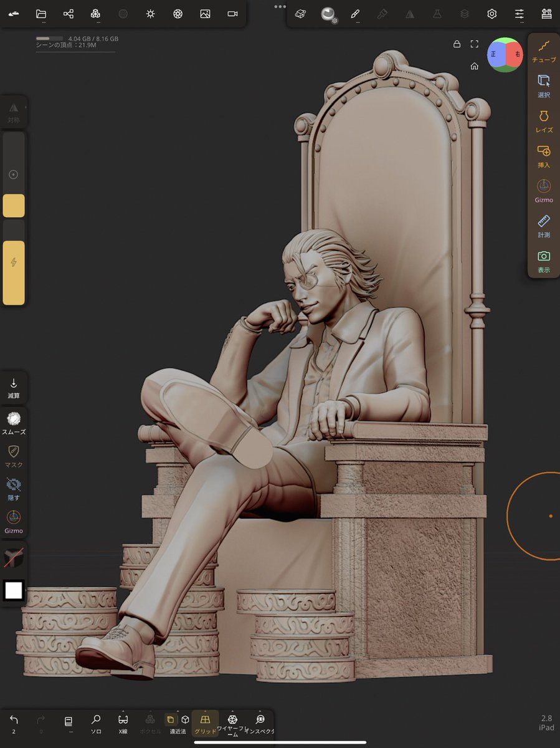560x748 pixels.
Task: Open the Layers stack menu
Action: point(465,14)
